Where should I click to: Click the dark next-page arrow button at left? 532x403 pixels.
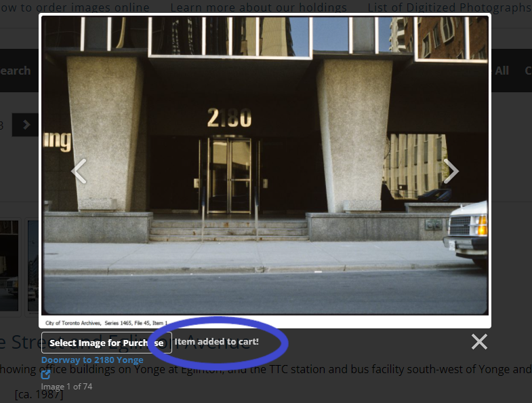(x=26, y=125)
